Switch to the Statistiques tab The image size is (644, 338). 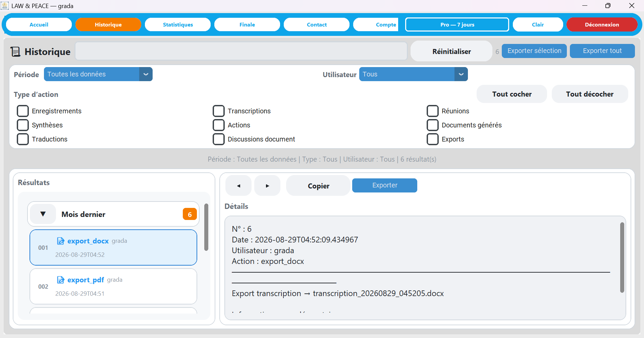[x=178, y=24]
